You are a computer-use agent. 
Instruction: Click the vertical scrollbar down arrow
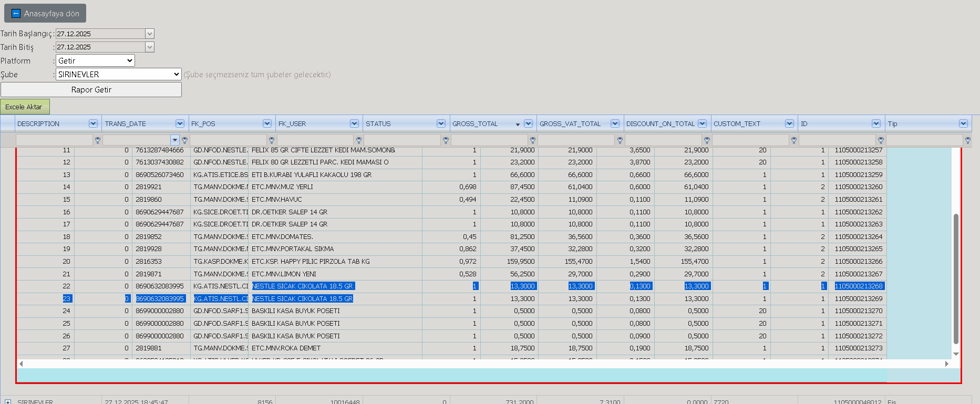[x=956, y=354]
